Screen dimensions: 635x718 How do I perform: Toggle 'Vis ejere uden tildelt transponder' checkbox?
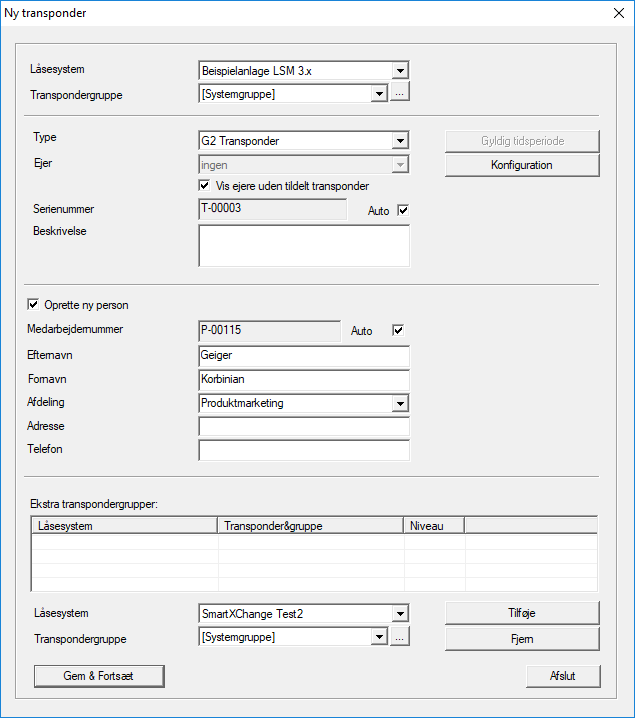tap(205, 186)
